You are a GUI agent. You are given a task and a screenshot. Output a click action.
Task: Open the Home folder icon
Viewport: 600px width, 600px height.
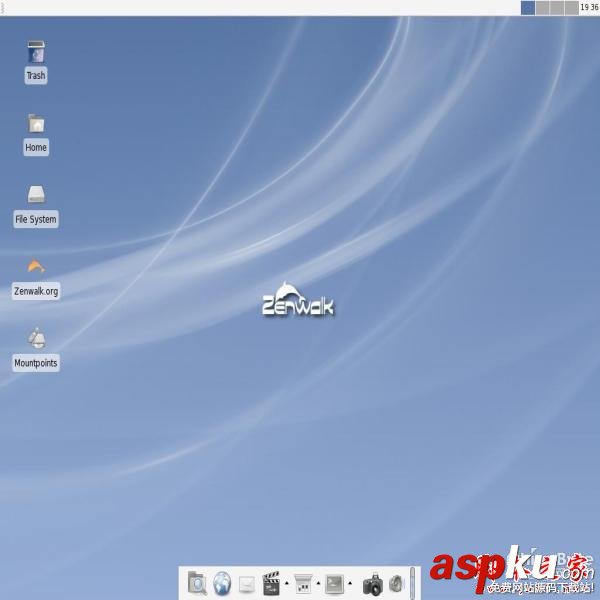pyautogui.click(x=36, y=124)
